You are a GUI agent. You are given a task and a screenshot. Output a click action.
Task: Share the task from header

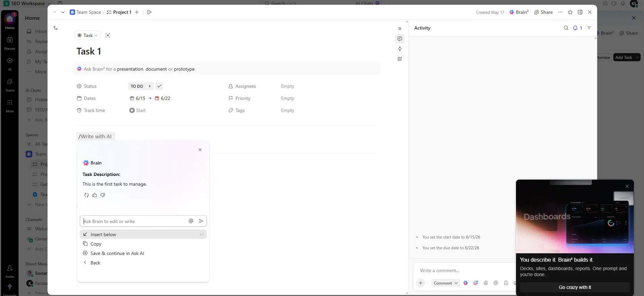click(543, 12)
